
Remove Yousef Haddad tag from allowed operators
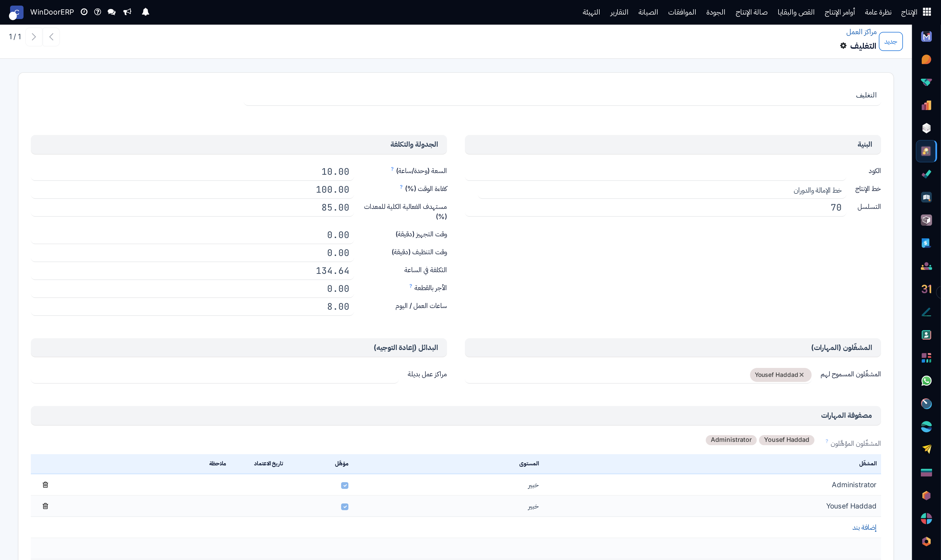tap(802, 375)
